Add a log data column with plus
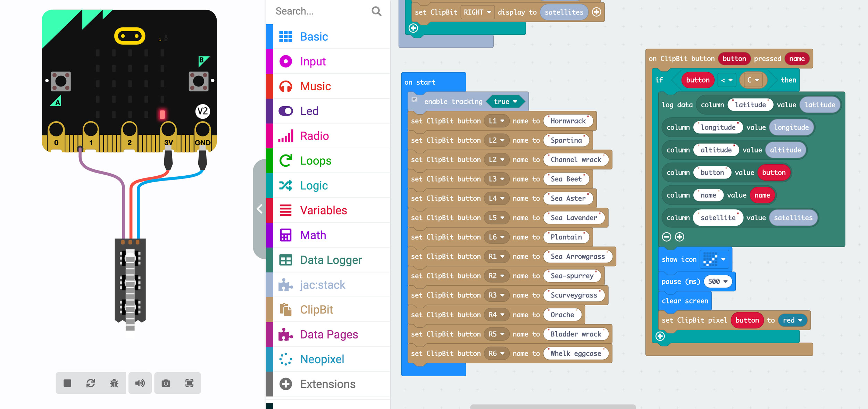The height and width of the screenshot is (409, 868). [679, 237]
